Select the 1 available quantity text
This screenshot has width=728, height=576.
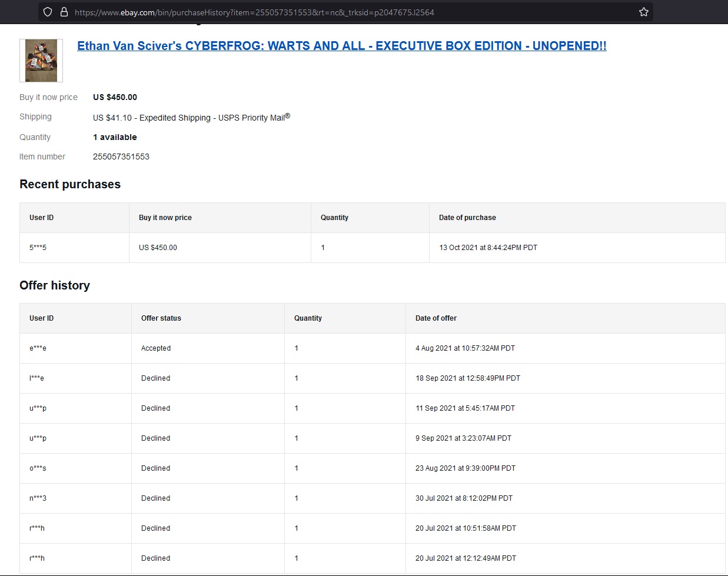pos(115,137)
